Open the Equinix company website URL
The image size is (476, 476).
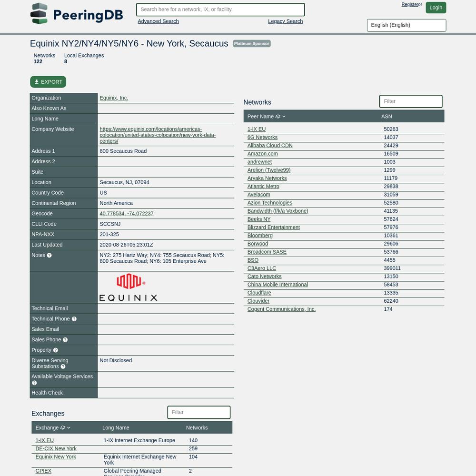[158, 135]
